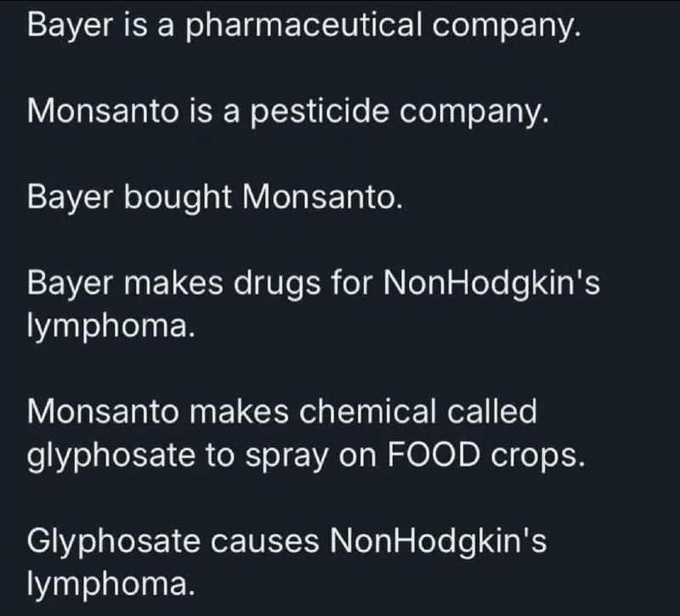
Task: Click the word "pharmaceutical" in the first line
Action: click(304, 26)
